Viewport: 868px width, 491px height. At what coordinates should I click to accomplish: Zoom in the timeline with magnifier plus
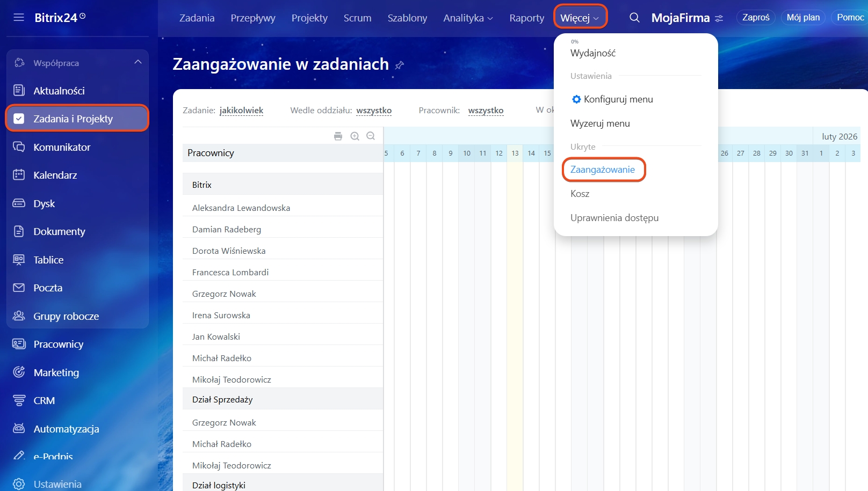[355, 136]
